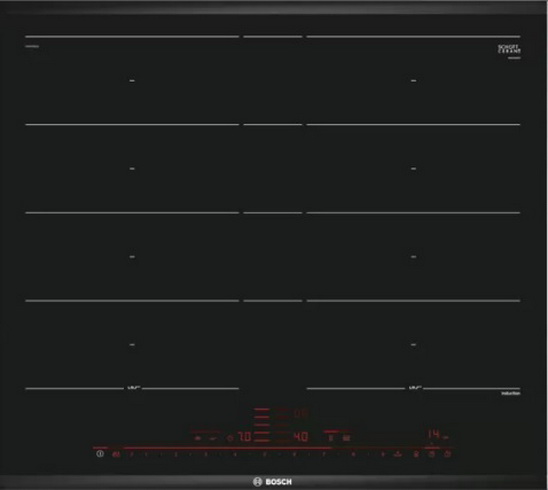The width and height of the screenshot is (548, 490).
Task: Tap the small icon just right of 4.0
Action: (x=331, y=438)
